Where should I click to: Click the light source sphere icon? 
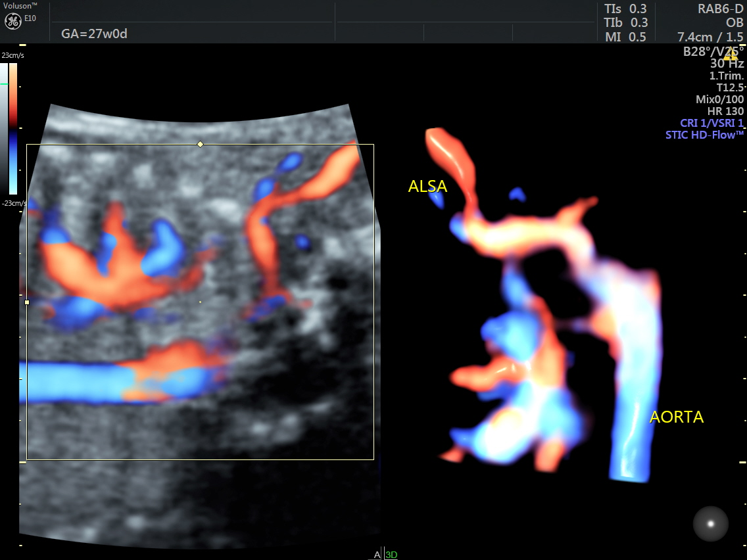point(710,524)
